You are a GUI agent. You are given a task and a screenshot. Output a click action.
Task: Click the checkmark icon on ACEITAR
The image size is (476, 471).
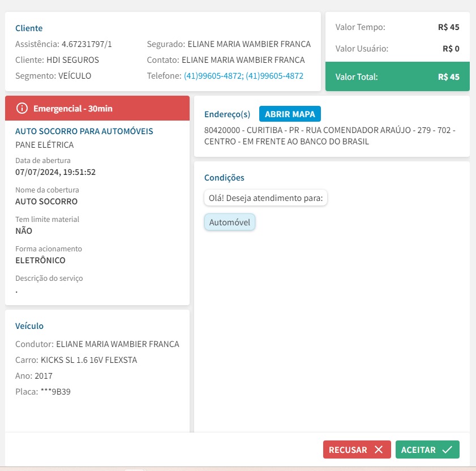(447, 449)
